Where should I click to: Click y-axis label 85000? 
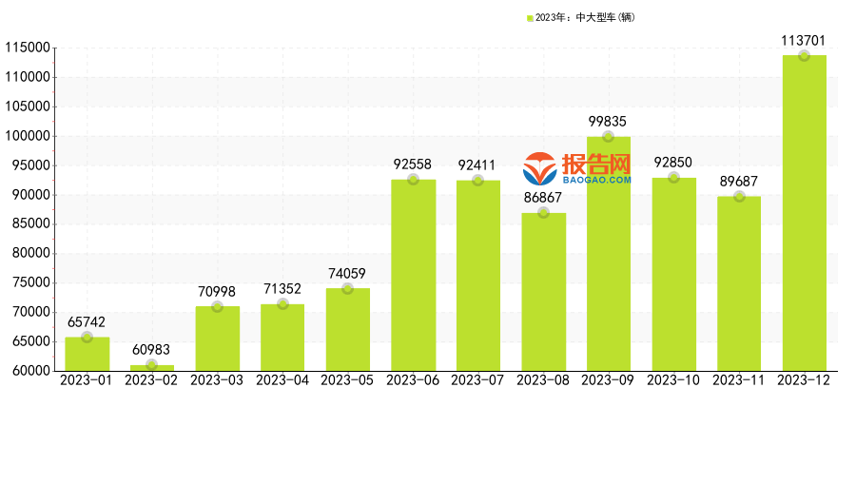(x=31, y=223)
